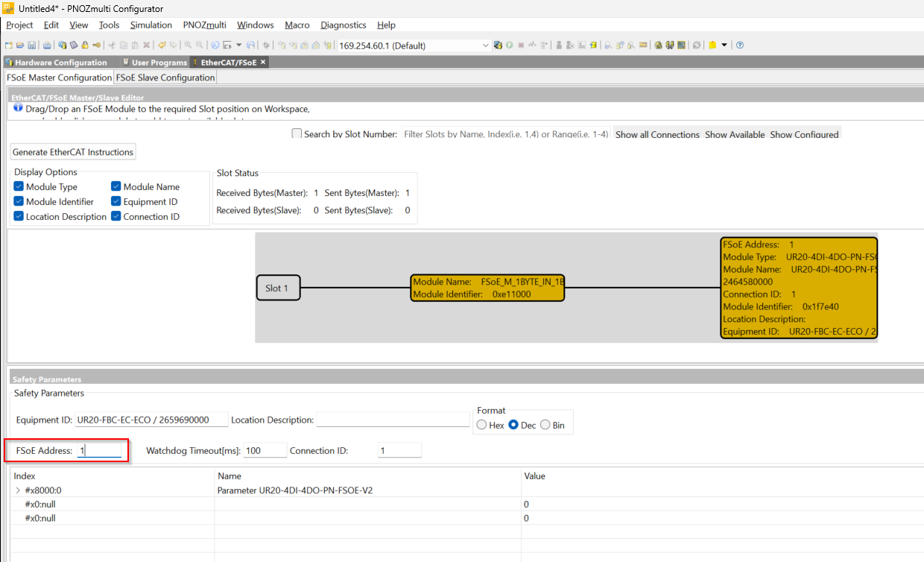Click the Cut scissors icon
The image size is (924, 562).
(x=112, y=45)
